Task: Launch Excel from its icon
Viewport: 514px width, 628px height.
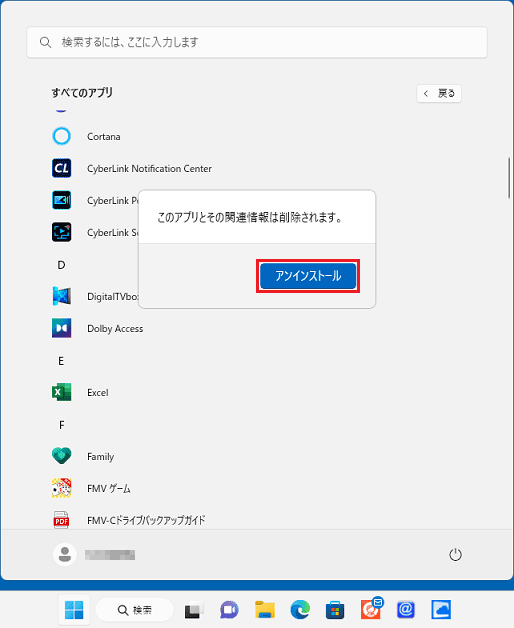Action: 62,392
